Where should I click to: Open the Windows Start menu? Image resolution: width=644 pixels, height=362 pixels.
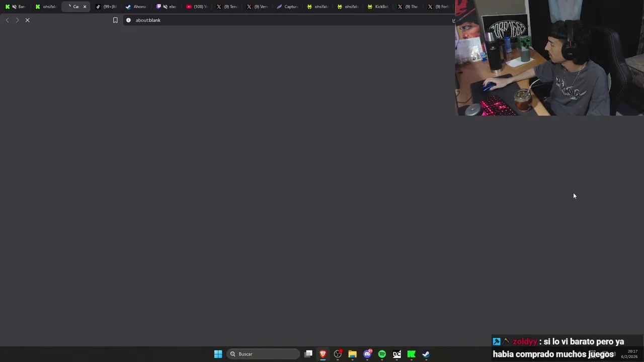pyautogui.click(x=218, y=354)
